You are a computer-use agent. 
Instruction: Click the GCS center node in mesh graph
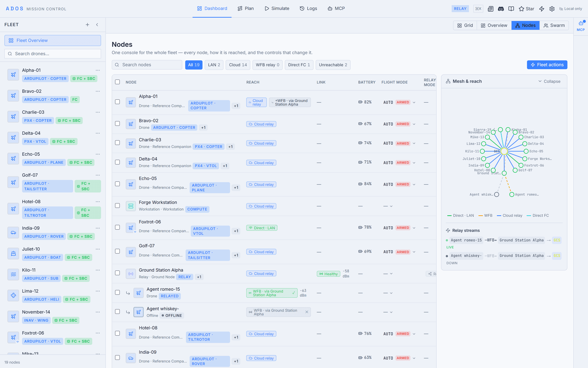(x=504, y=151)
